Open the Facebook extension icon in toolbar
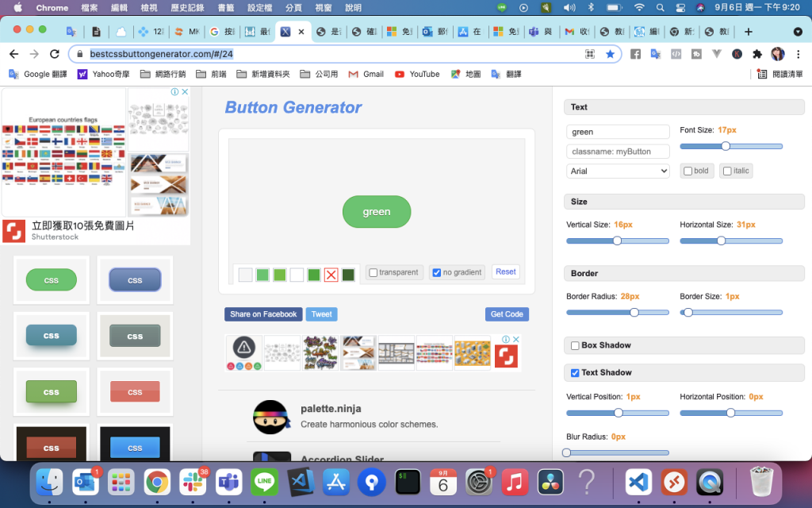The image size is (812, 508). tap(635, 54)
